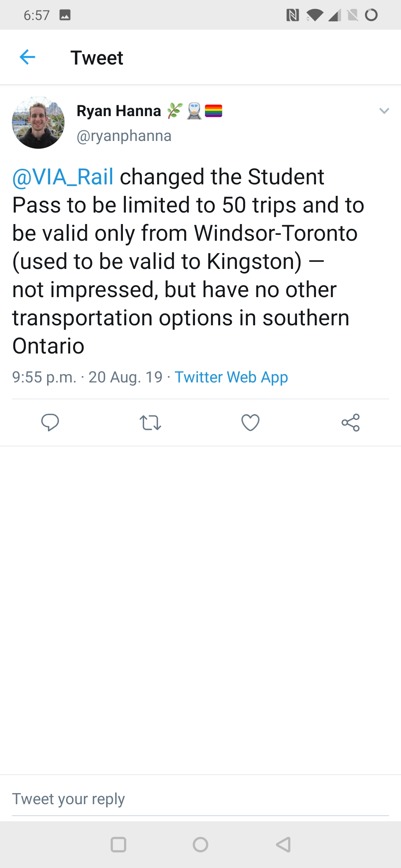Screen dimensions: 401x868
Task: Share the tweet using share icon
Action: 351,423
